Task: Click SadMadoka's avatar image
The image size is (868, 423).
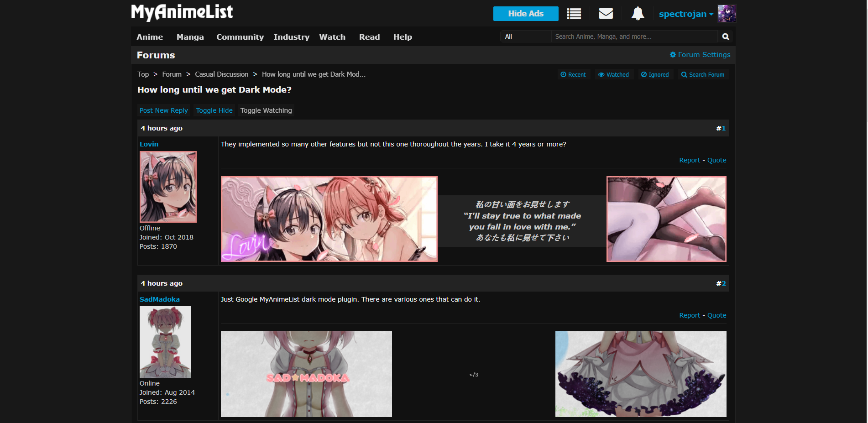Action: (x=165, y=342)
